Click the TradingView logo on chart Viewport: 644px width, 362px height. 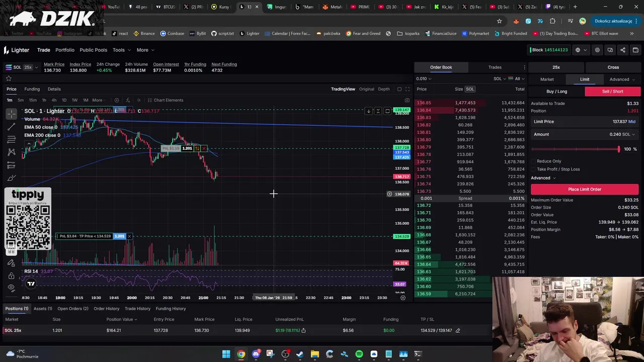[31, 284]
